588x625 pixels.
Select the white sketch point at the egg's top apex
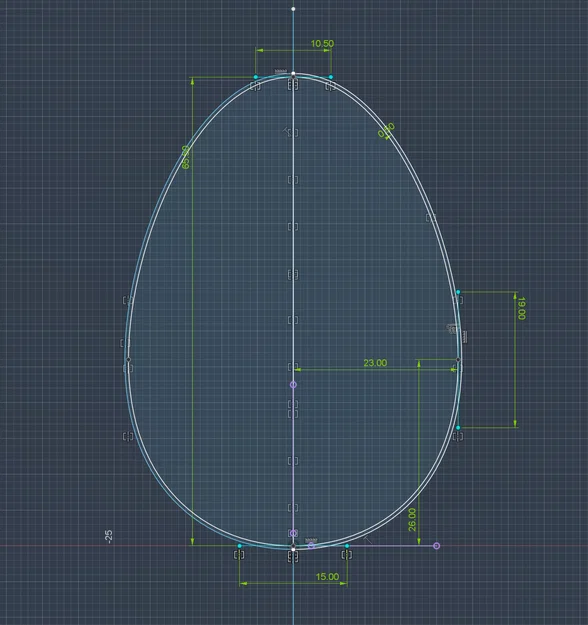pyautogui.click(x=293, y=74)
